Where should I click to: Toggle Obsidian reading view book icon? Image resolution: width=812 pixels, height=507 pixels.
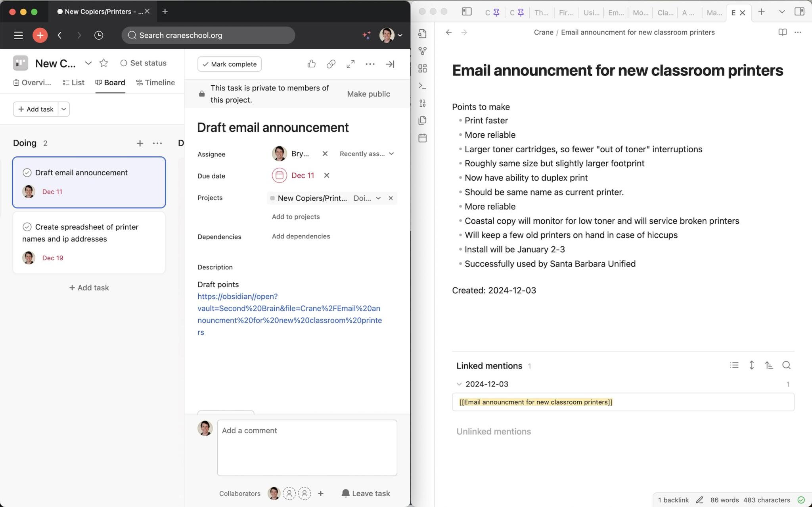(782, 32)
